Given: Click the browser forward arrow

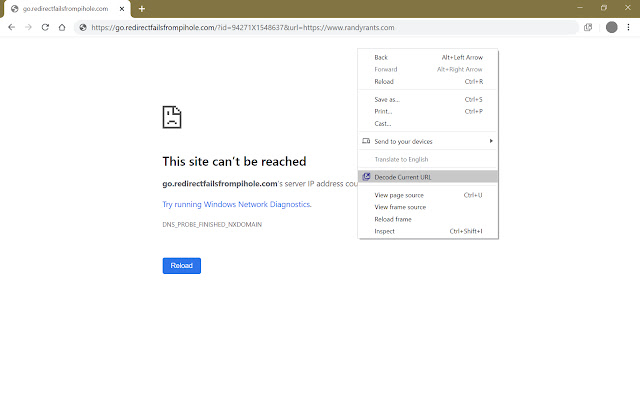Looking at the screenshot, I should (x=28, y=27).
